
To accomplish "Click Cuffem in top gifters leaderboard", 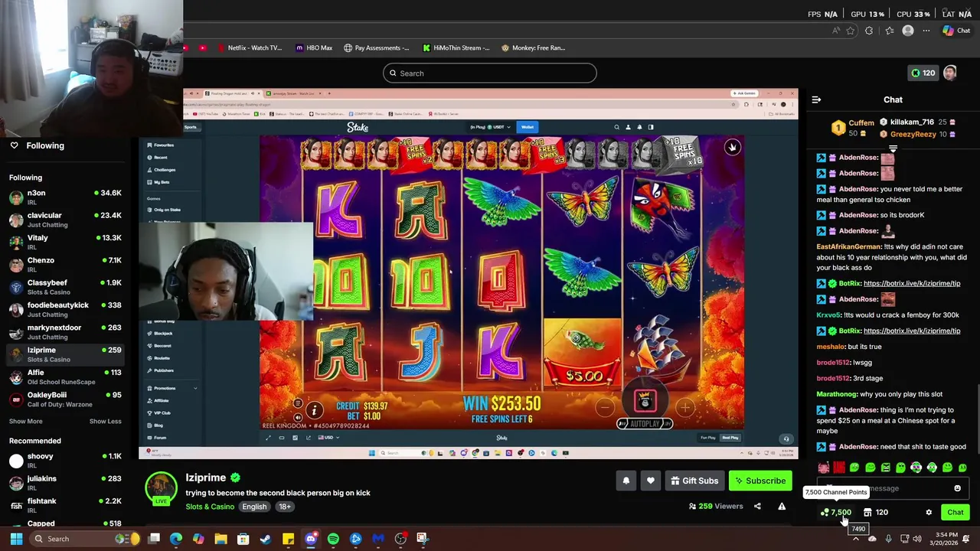I will 861,122.
